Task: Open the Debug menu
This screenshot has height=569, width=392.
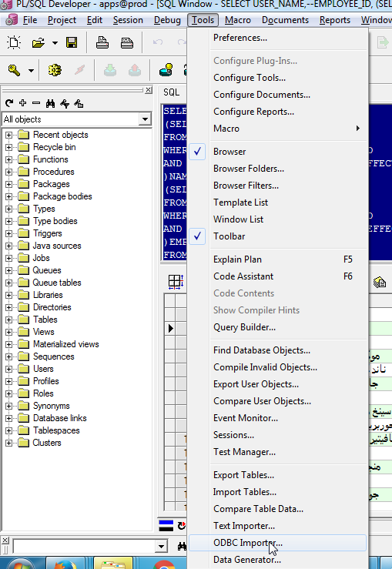Action: [x=167, y=20]
